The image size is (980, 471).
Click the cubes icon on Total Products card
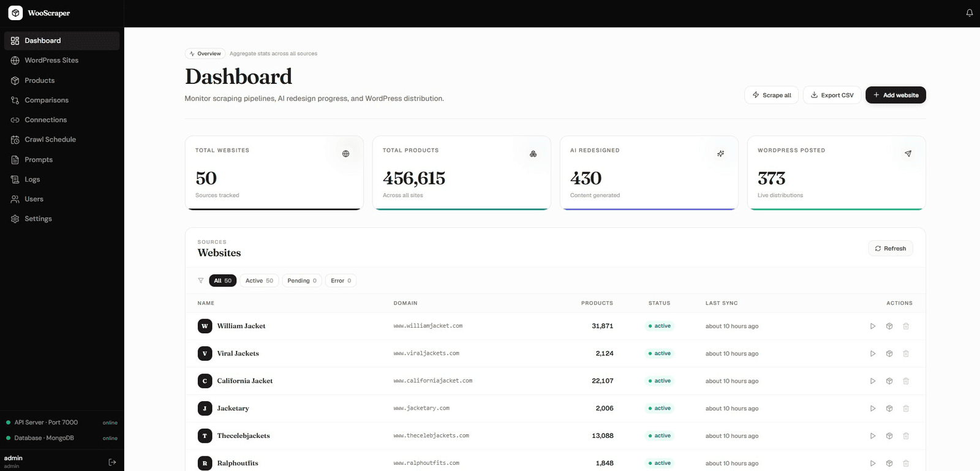click(x=533, y=154)
